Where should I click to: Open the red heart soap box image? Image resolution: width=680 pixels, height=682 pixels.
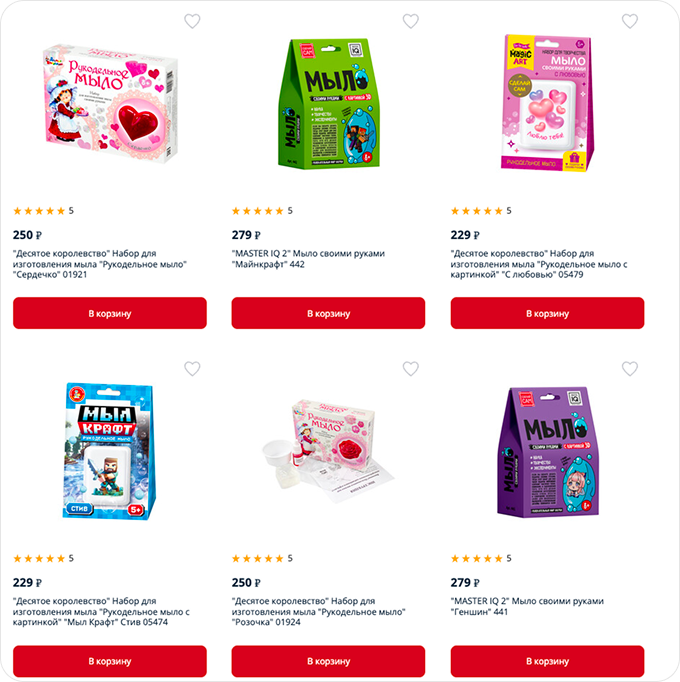point(111,102)
